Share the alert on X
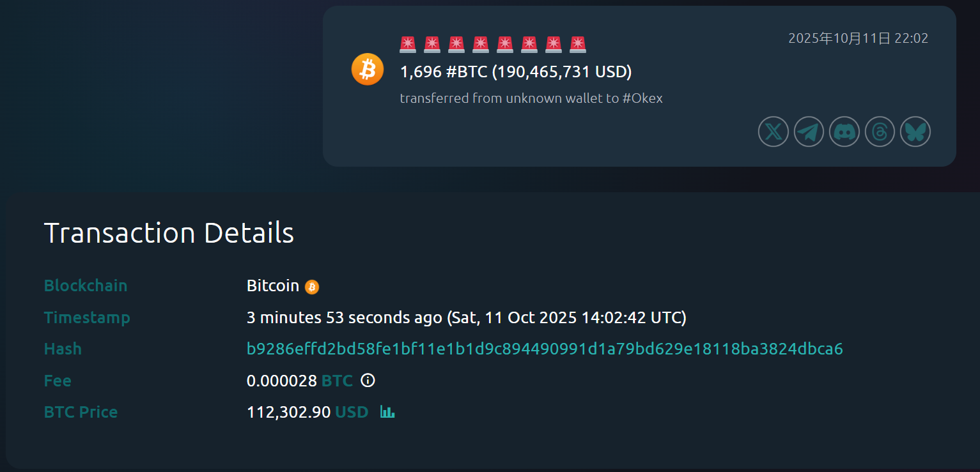Viewport: 980px width, 472px height. tap(774, 132)
